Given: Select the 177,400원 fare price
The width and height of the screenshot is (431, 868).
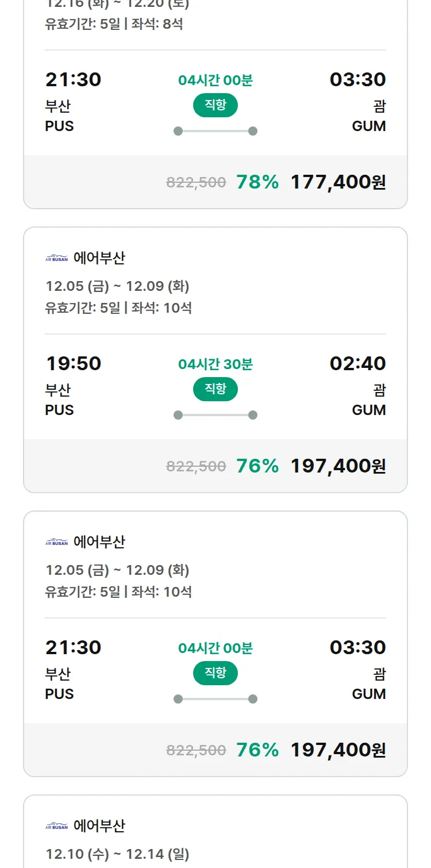Looking at the screenshot, I should [338, 182].
